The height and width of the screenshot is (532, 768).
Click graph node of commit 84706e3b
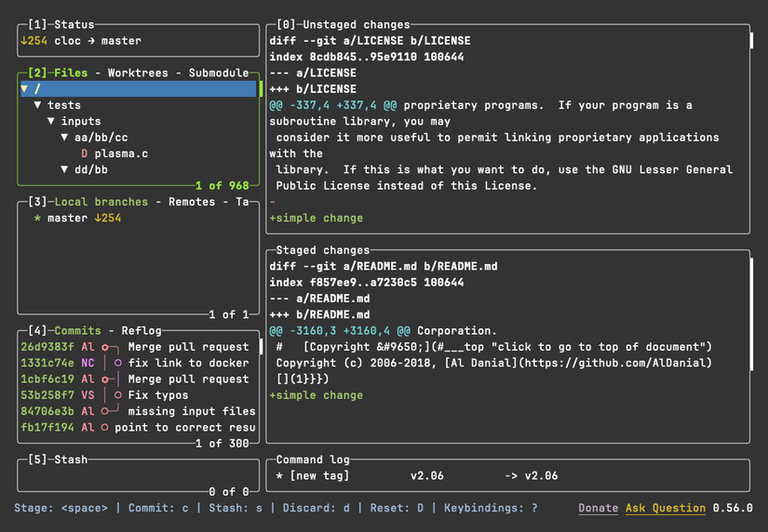(105, 412)
